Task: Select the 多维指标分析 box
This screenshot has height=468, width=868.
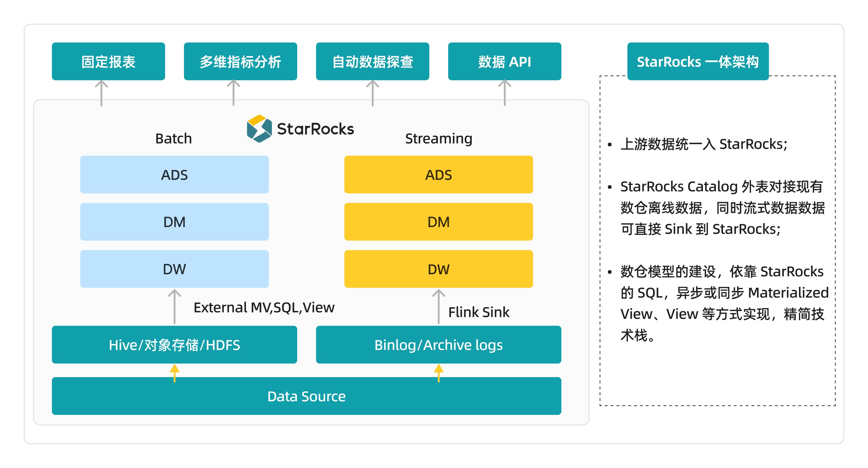Action: [240, 61]
